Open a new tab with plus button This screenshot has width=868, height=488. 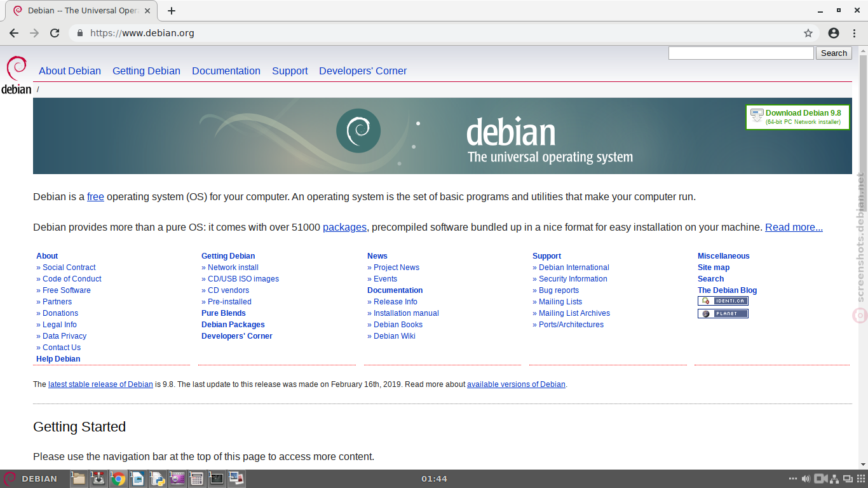pos(172,11)
